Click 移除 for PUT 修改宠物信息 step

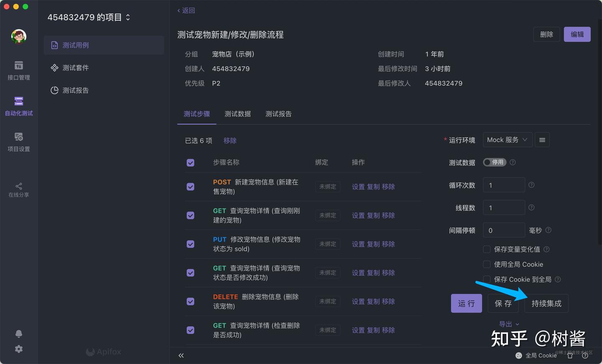click(388, 244)
